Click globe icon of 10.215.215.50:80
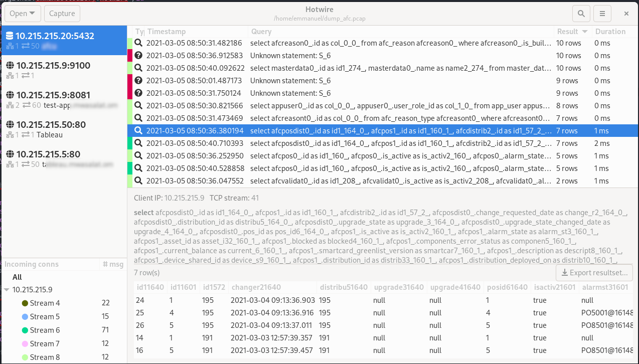The image size is (639, 364). coord(10,124)
